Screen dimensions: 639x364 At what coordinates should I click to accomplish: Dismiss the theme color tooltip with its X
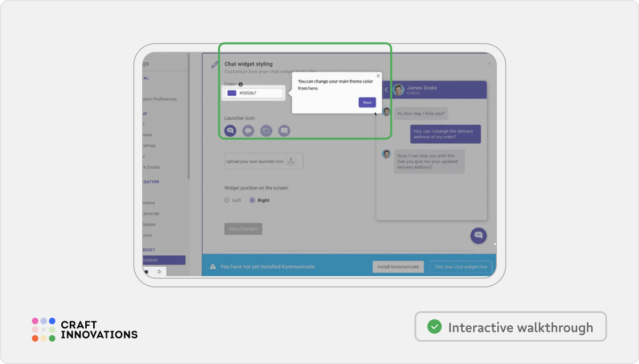(x=378, y=76)
